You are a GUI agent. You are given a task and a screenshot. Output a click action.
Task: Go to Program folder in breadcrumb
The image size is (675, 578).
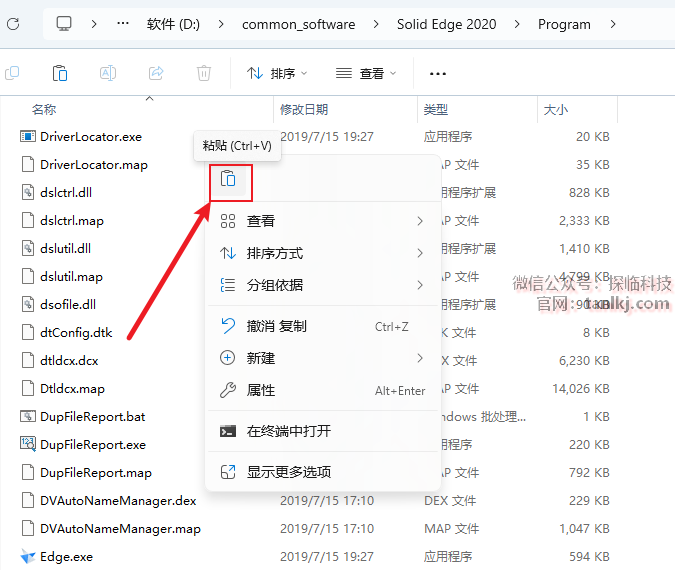[x=564, y=24]
